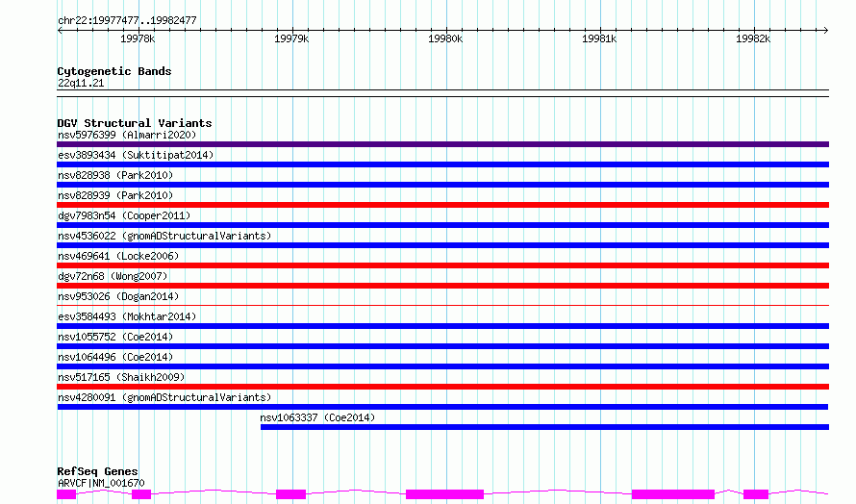Viewport: 856px width, 504px height.
Task: Select the largest ARVCF exon near 19980k
Action: (x=445, y=494)
